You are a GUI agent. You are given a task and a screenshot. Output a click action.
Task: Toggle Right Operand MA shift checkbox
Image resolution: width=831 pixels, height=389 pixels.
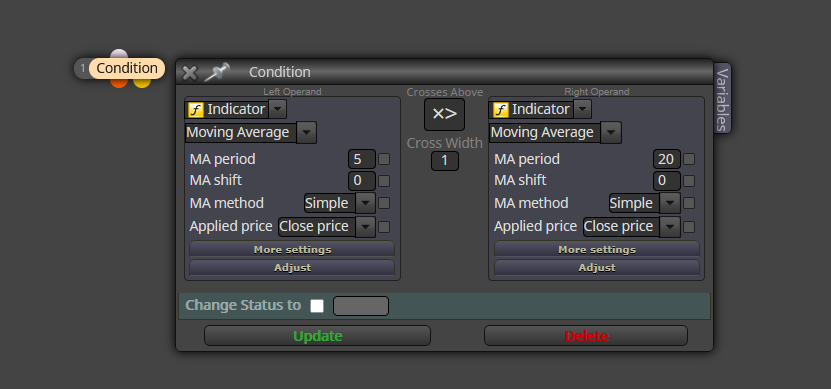689,181
